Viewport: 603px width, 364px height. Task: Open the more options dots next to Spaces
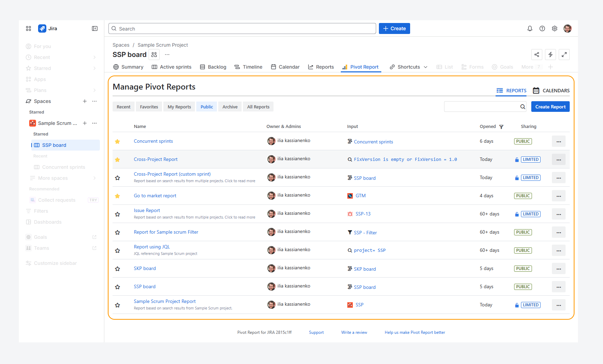94,101
